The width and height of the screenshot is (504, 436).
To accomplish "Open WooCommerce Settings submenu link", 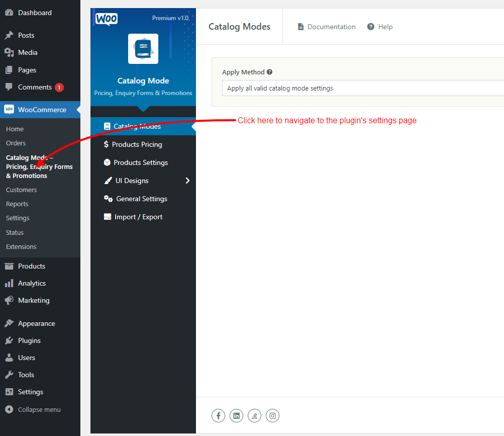I will tap(18, 218).
